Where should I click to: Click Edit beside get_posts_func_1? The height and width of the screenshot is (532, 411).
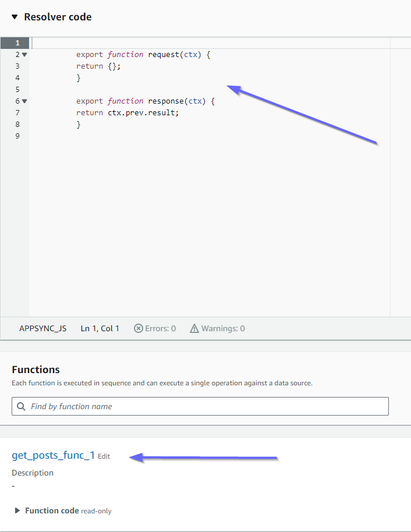pos(104,456)
